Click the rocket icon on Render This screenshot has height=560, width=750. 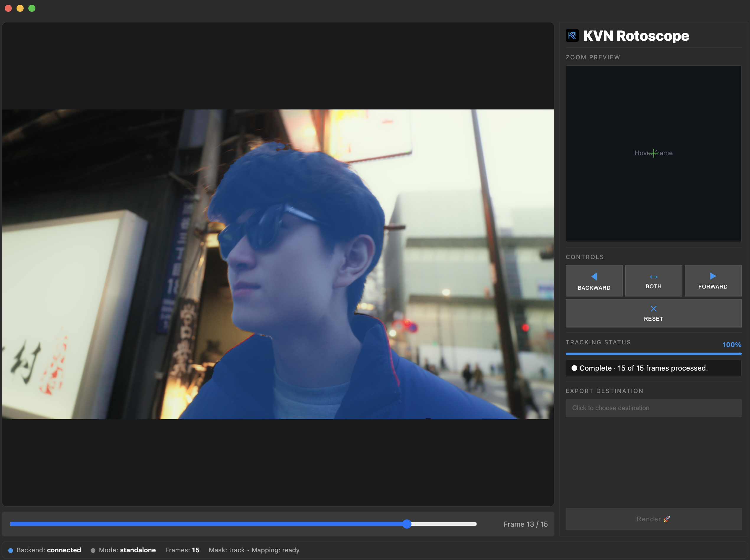(667, 519)
